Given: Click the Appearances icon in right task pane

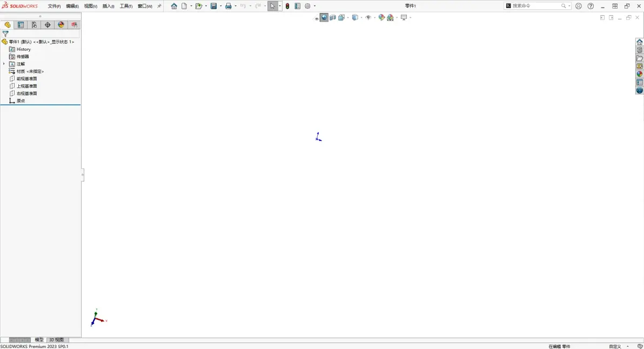Looking at the screenshot, I should [x=640, y=74].
